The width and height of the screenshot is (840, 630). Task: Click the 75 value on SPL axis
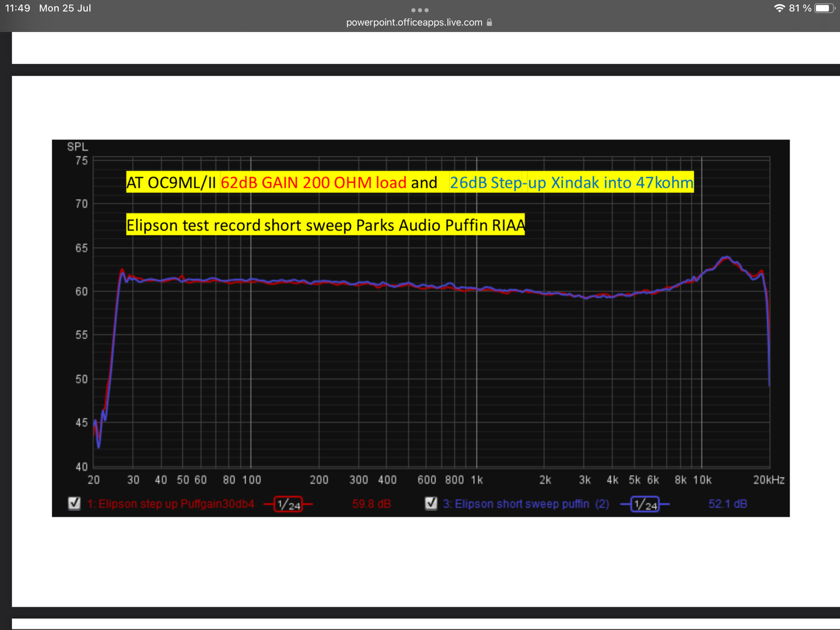pos(82,160)
